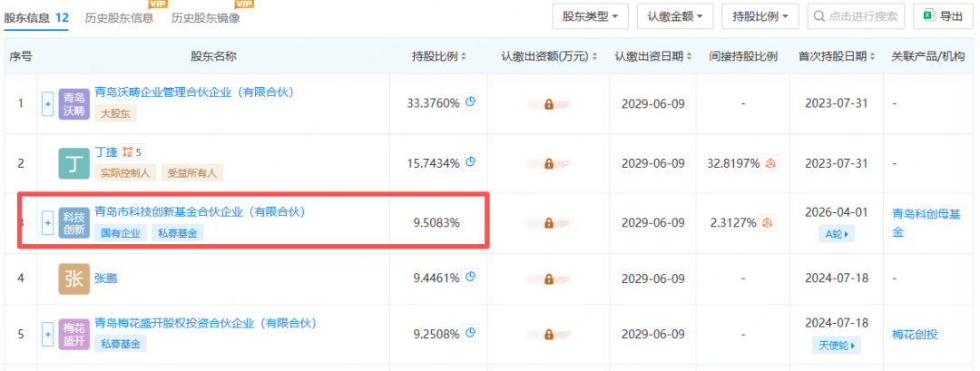Click the 青岛沃畴 shareholder logo
This screenshot has height=371, width=980.
[x=73, y=104]
